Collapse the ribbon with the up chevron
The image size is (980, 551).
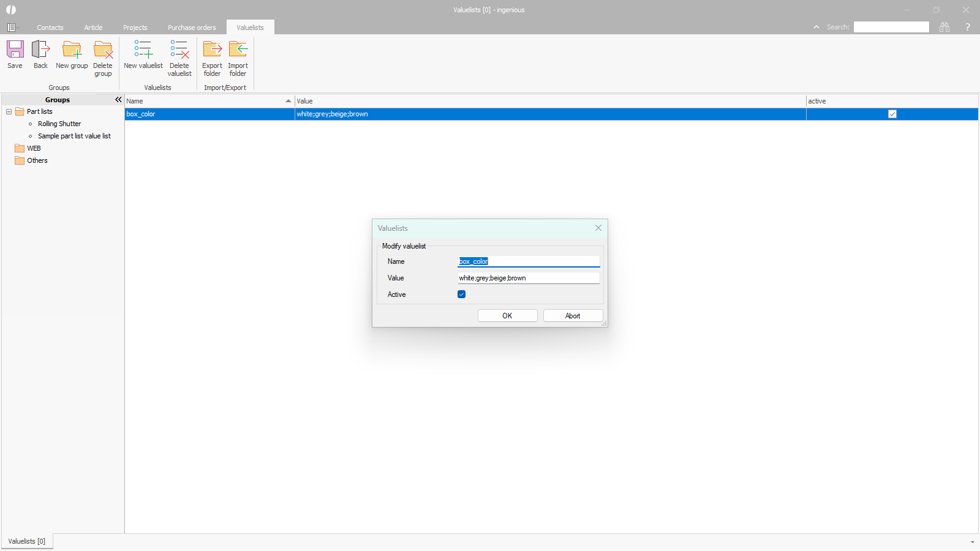tap(816, 27)
